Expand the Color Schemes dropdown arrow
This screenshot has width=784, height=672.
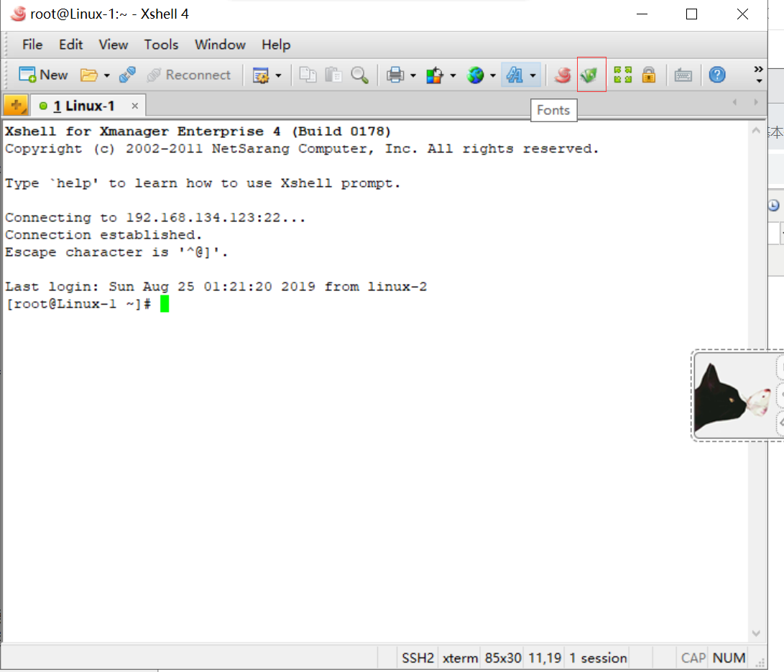click(453, 75)
